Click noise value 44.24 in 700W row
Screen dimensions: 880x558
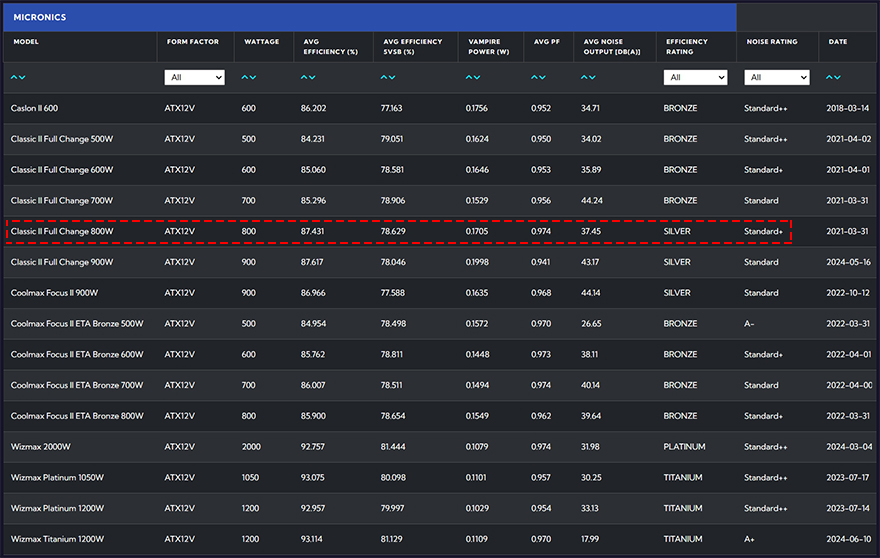tap(592, 201)
